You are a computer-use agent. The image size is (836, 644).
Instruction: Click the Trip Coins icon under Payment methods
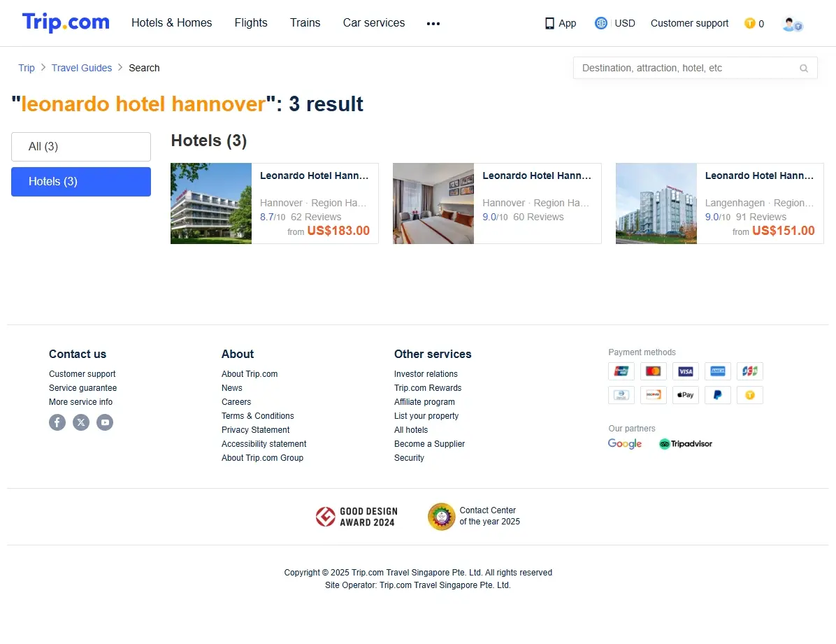click(749, 395)
